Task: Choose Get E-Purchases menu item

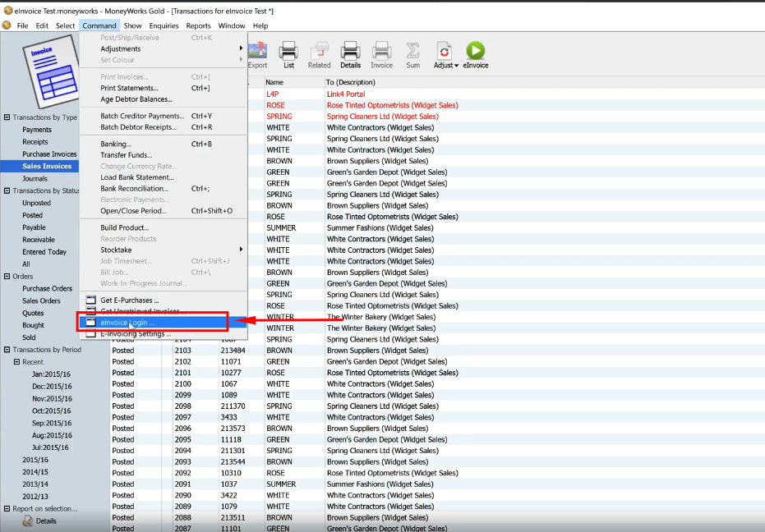Action: [x=163, y=300]
